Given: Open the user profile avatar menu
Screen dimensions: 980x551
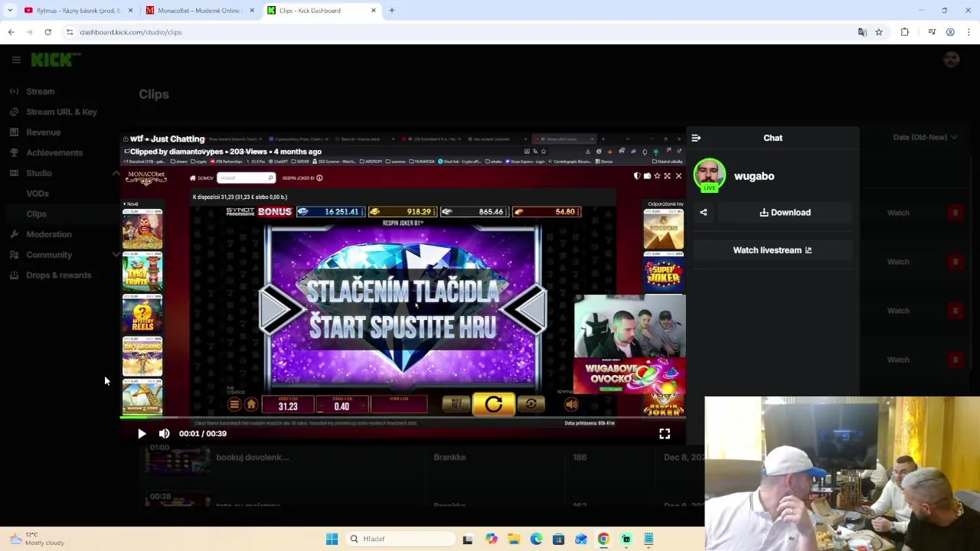Looking at the screenshot, I should [952, 60].
